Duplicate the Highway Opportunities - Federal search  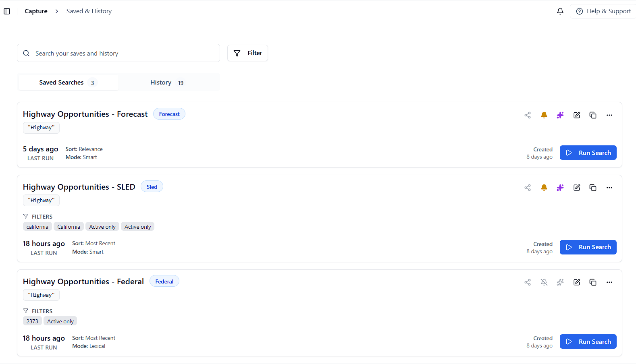pyautogui.click(x=593, y=282)
